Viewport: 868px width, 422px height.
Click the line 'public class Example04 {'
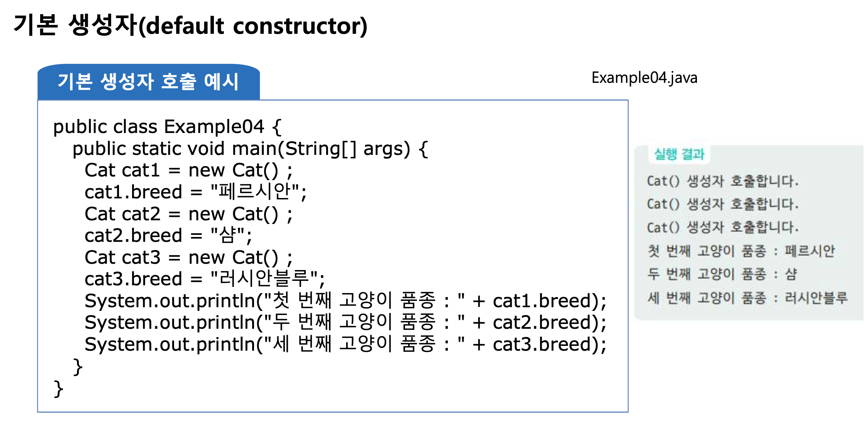[x=167, y=127]
